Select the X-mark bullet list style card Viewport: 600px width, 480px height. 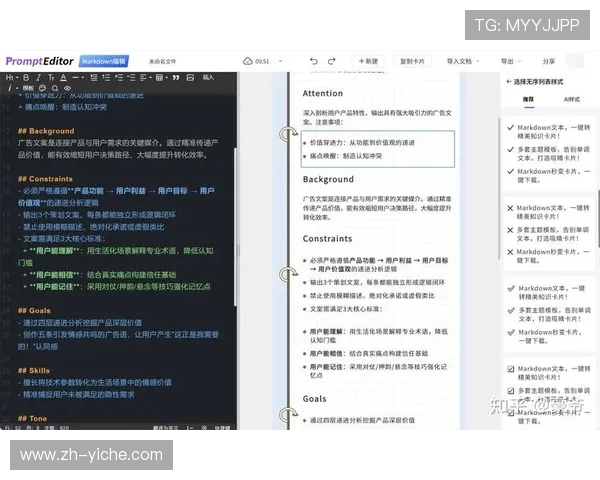[x=549, y=234]
